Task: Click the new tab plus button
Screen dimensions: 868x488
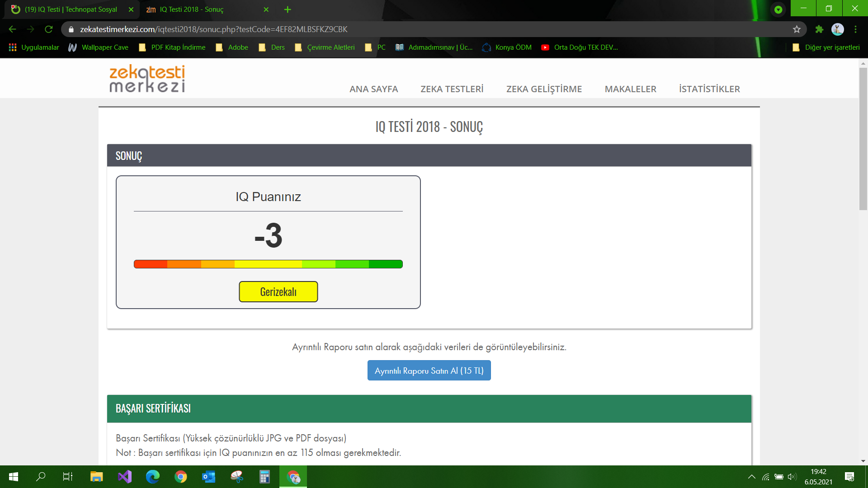Action: coord(288,9)
